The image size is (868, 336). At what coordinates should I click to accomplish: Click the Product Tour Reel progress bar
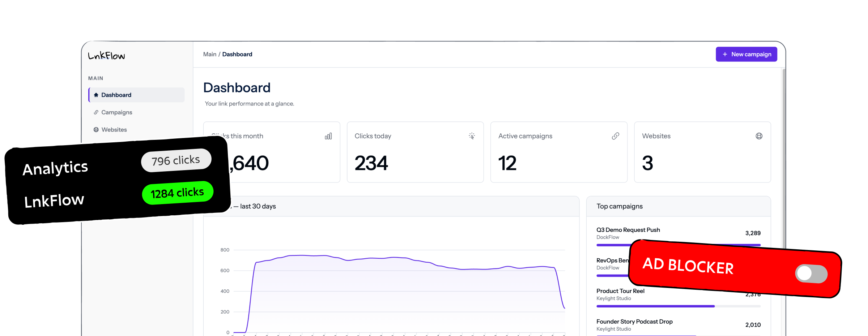[678, 306]
